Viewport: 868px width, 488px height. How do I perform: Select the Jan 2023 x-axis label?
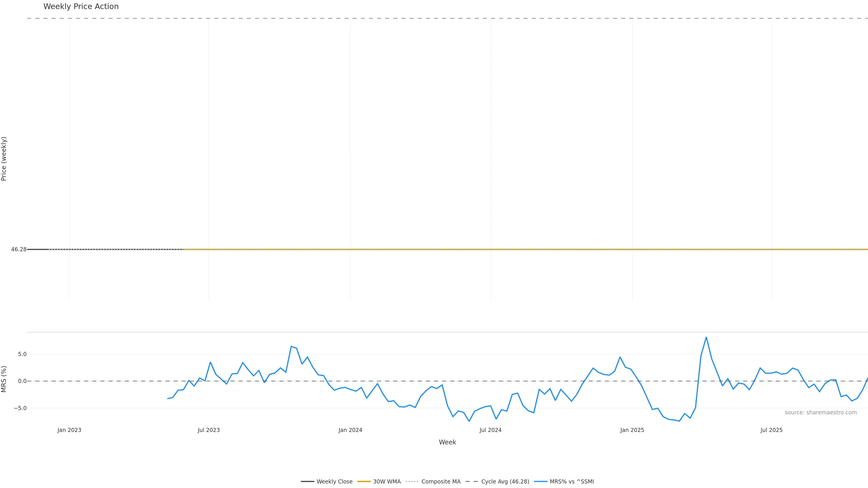[69, 430]
